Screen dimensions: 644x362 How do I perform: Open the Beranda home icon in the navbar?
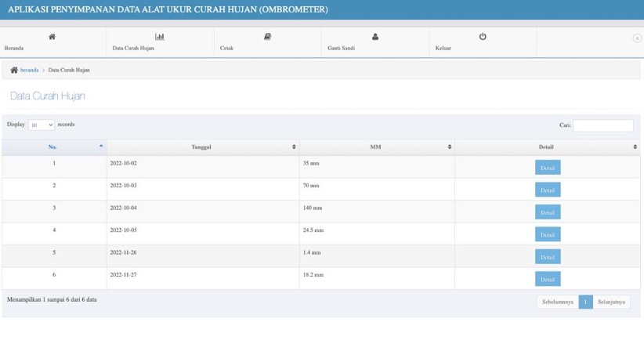click(52, 37)
